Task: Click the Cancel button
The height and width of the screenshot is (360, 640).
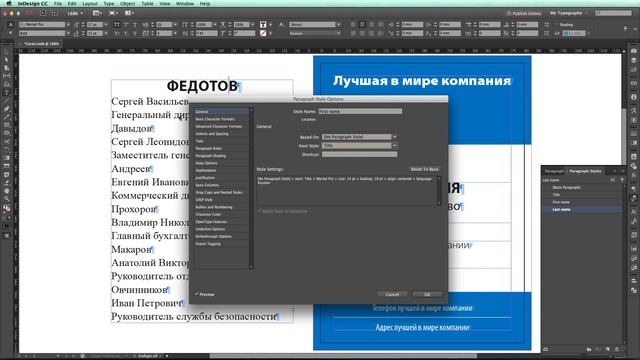Action: (392, 294)
